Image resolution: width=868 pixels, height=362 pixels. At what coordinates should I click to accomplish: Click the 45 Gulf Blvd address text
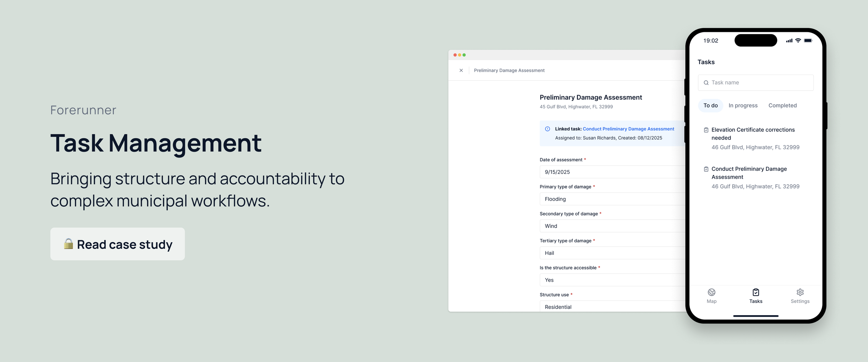[576, 107]
